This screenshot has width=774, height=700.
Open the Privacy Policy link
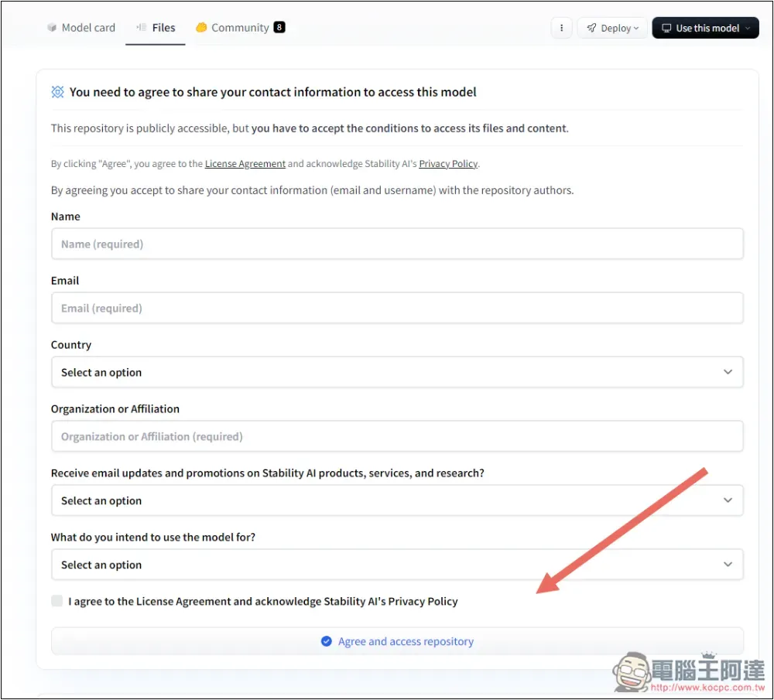(x=448, y=164)
